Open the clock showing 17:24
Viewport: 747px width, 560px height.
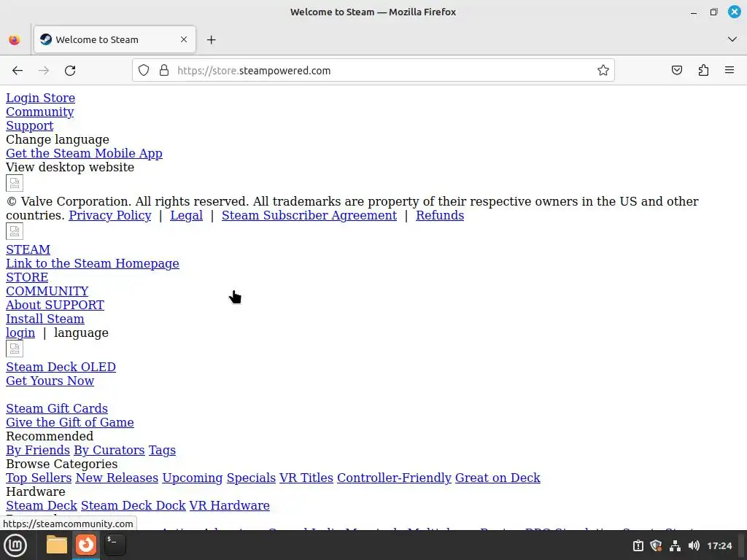click(x=719, y=545)
